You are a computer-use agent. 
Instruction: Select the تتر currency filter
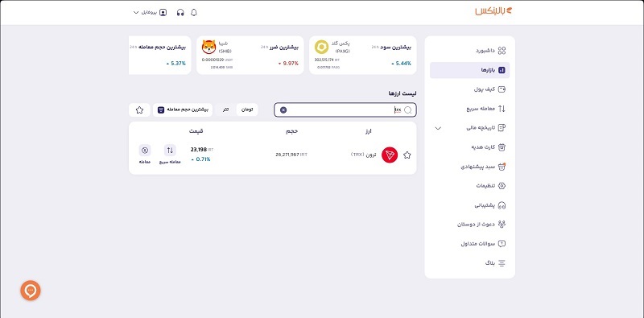coord(226,110)
